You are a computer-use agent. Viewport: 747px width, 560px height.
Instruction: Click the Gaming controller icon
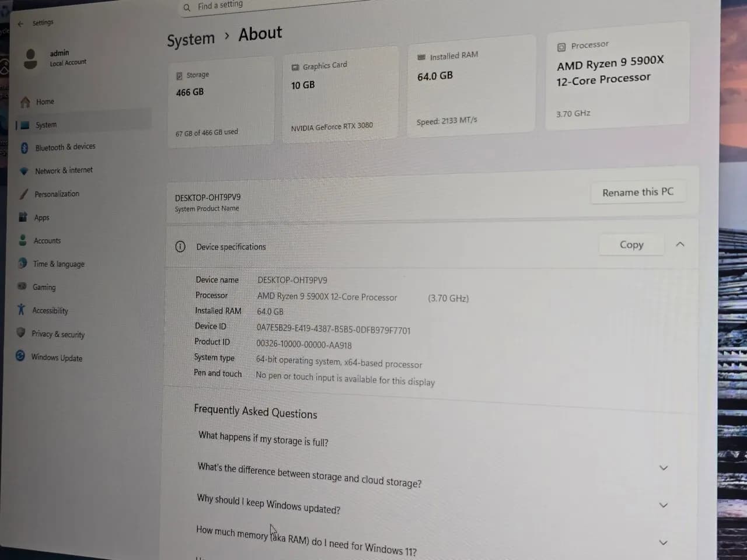click(22, 286)
